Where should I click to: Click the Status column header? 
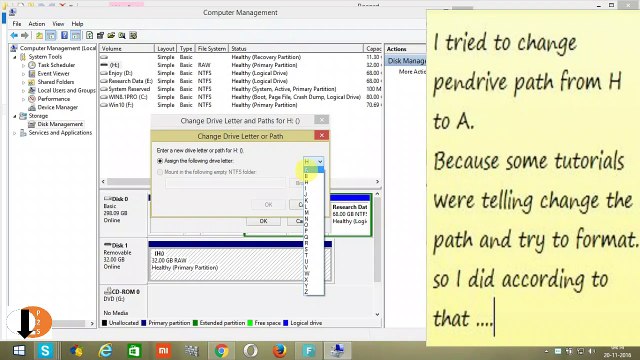pos(296,49)
